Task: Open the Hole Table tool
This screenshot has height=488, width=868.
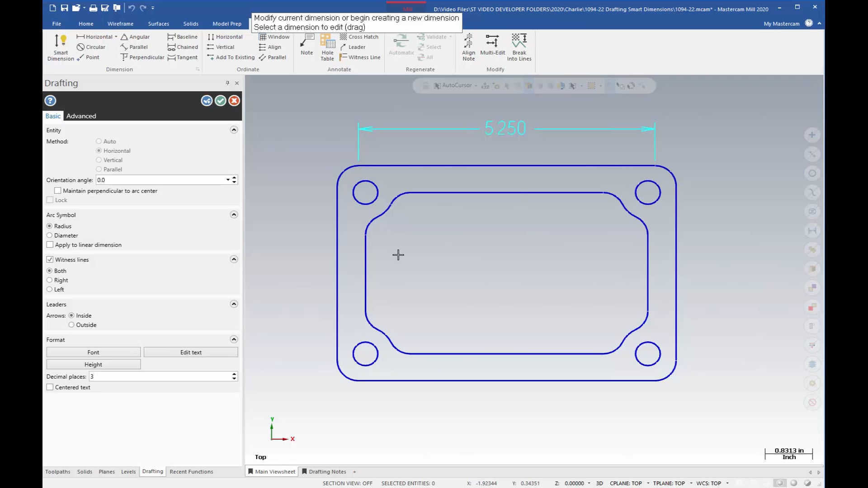Action: point(327,41)
